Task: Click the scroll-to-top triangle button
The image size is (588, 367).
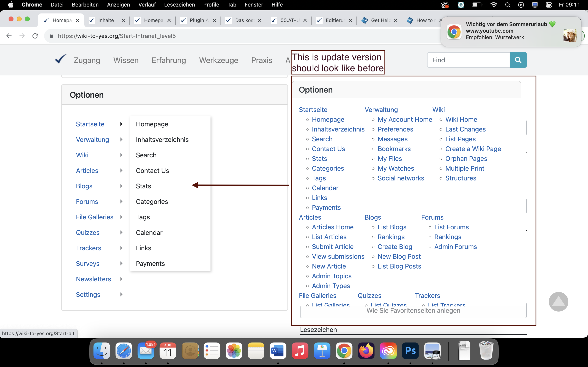Action: pyautogui.click(x=558, y=302)
